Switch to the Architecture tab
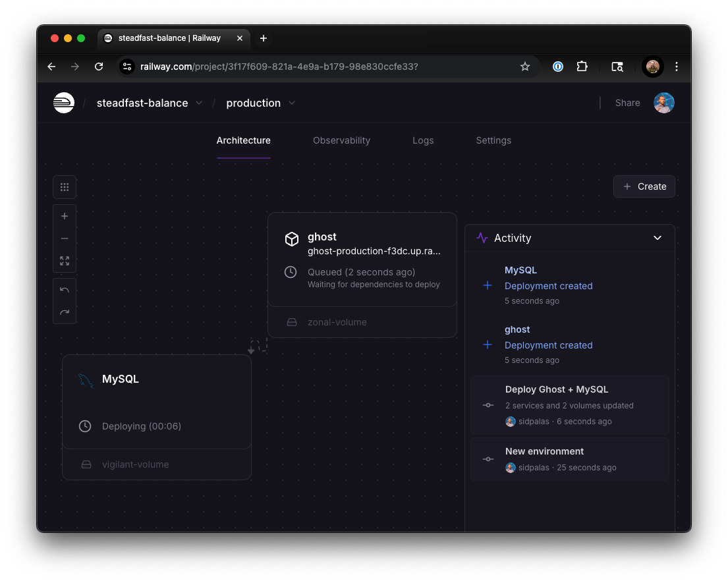This screenshot has width=728, height=581. 243,140
